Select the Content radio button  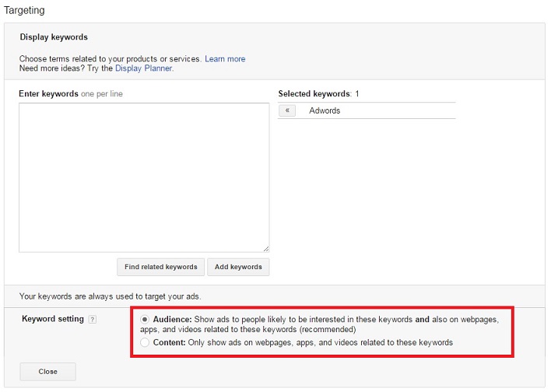tap(146, 342)
